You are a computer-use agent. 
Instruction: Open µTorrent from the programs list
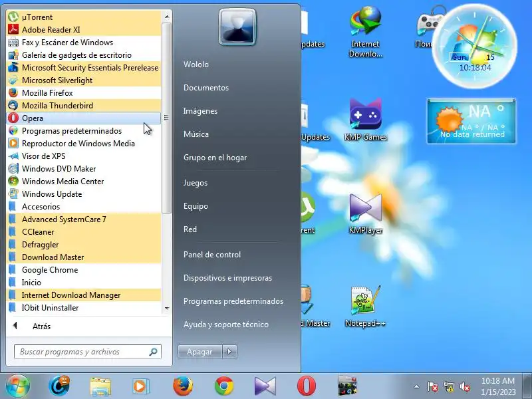point(84,17)
